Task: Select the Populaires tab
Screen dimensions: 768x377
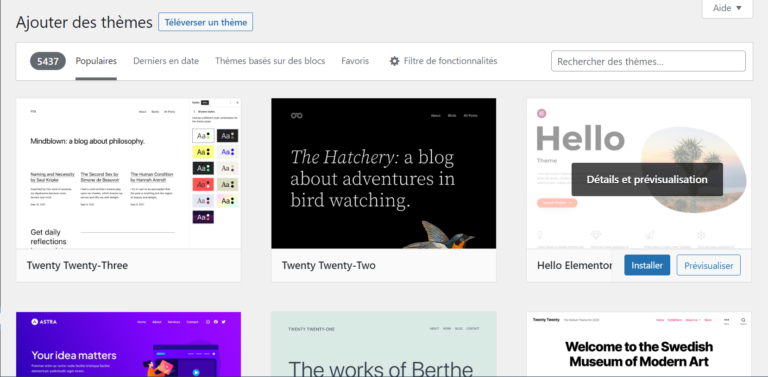Action: [96, 61]
